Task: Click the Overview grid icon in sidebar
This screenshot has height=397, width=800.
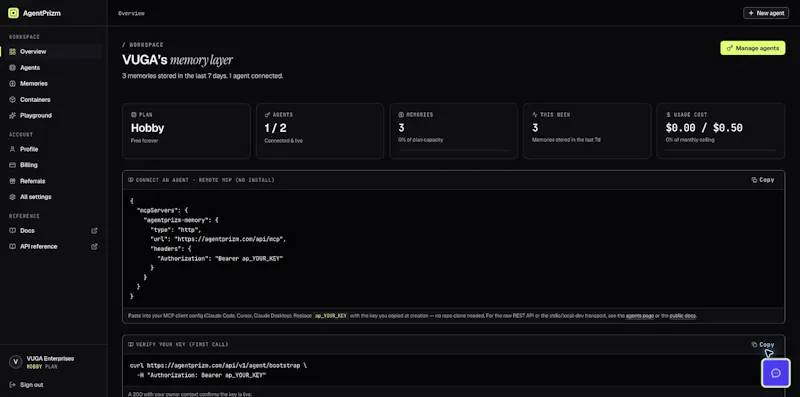Action: (x=13, y=52)
